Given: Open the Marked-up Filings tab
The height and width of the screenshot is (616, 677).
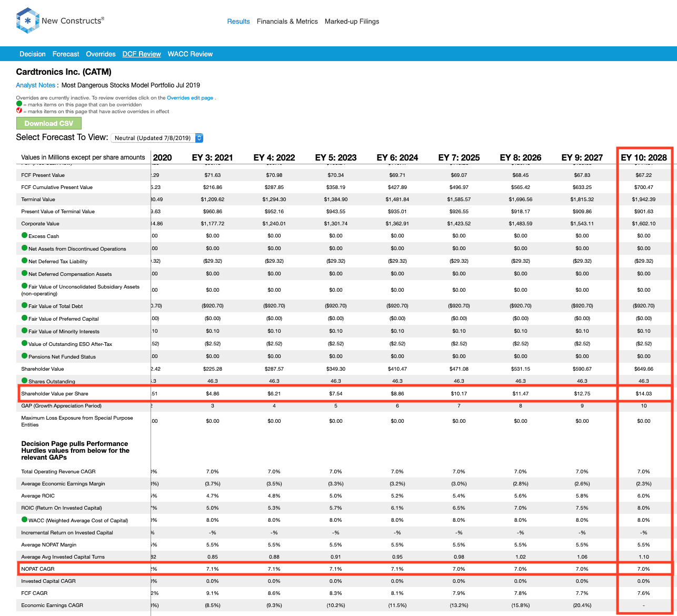Looking at the screenshot, I should [x=352, y=22].
